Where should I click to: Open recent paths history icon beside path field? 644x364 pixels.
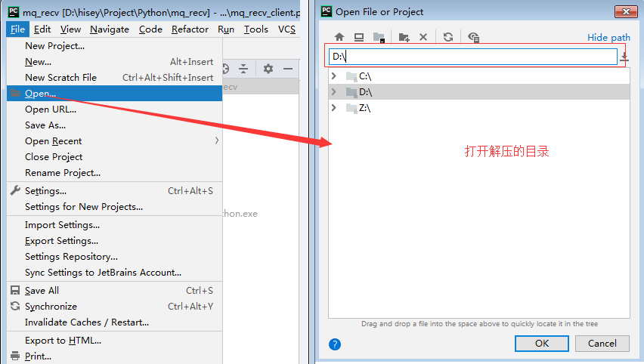point(624,57)
